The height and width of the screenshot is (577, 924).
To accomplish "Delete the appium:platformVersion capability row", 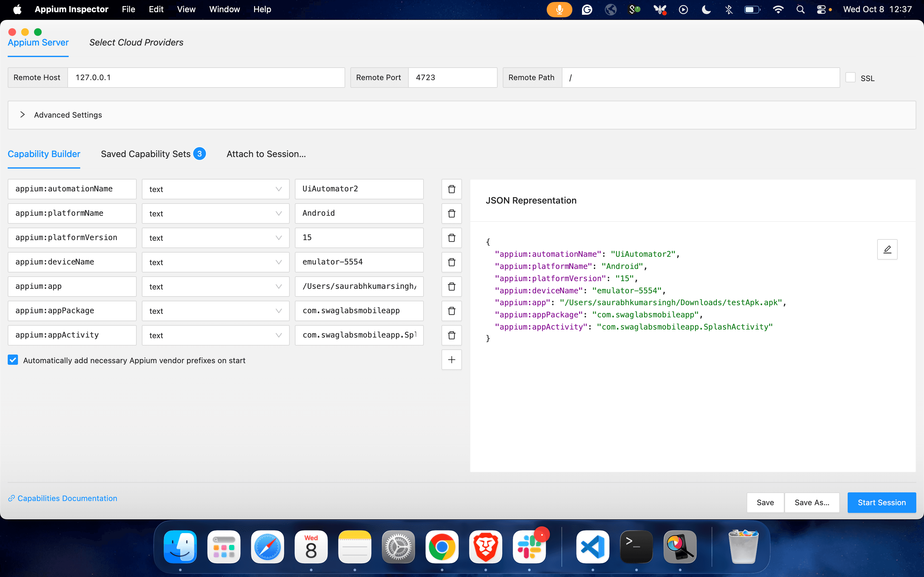I will tap(451, 238).
